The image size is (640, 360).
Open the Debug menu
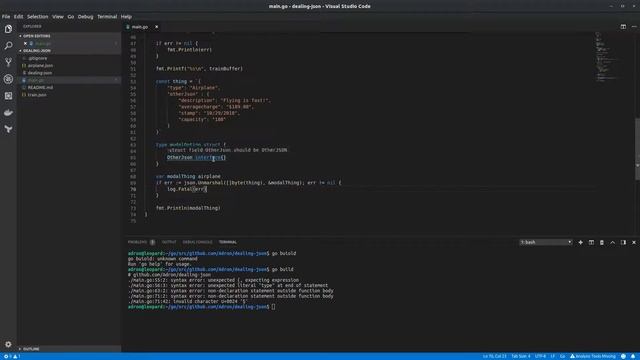coord(85,17)
